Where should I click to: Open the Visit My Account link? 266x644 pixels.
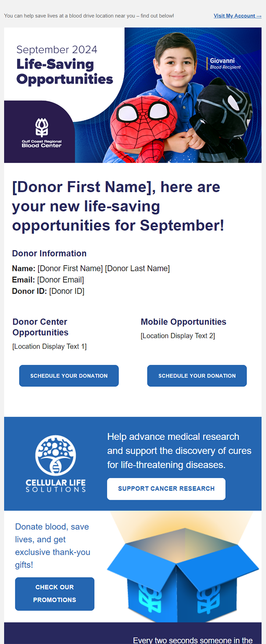point(237,16)
